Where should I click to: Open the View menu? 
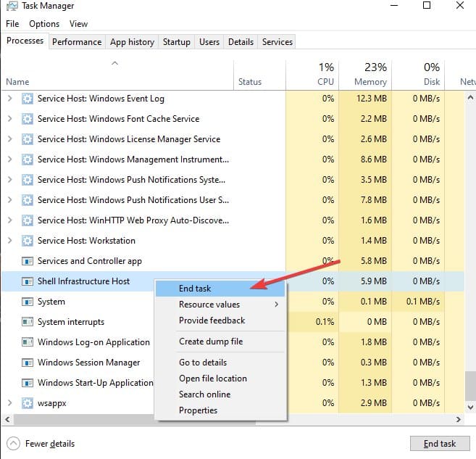point(79,24)
